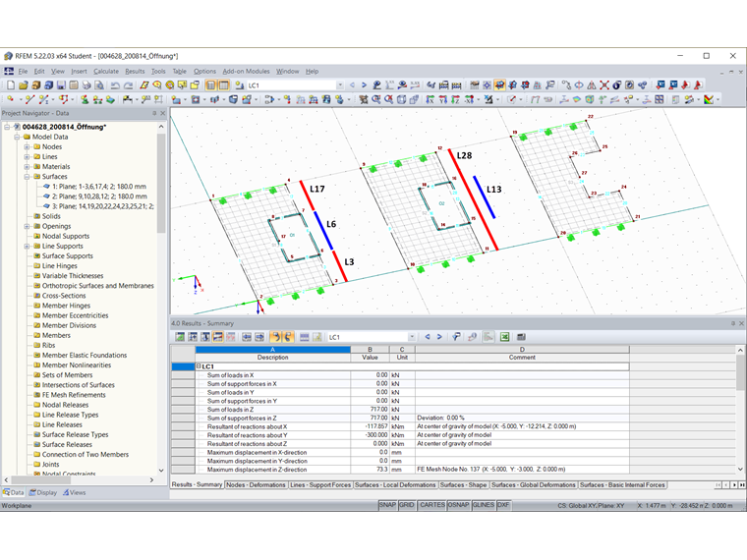Viewport: 747px width, 560px height.
Task: Select the new line tool icon
Action: click(29, 99)
